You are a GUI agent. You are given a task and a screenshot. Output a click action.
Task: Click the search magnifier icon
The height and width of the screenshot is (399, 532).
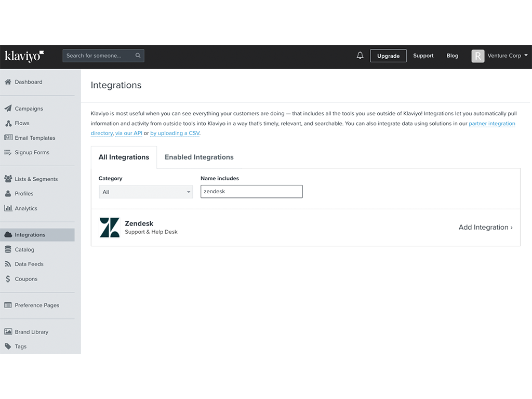coord(138,56)
